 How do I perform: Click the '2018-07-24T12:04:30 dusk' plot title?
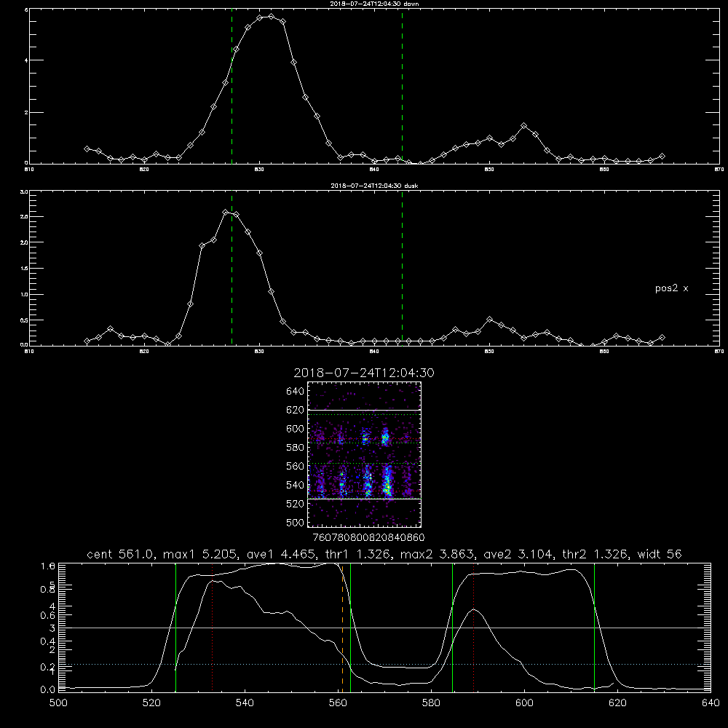(x=374, y=186)
